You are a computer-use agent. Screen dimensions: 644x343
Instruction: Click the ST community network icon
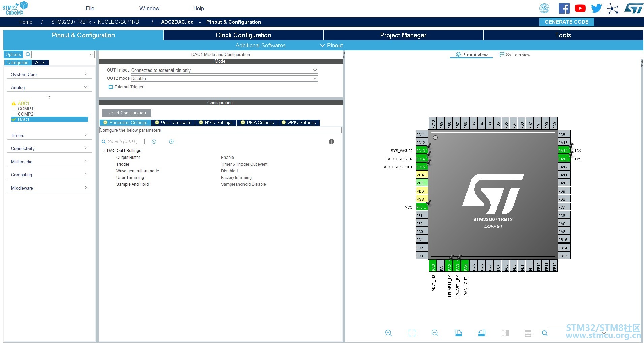click(x=613, y=8)
